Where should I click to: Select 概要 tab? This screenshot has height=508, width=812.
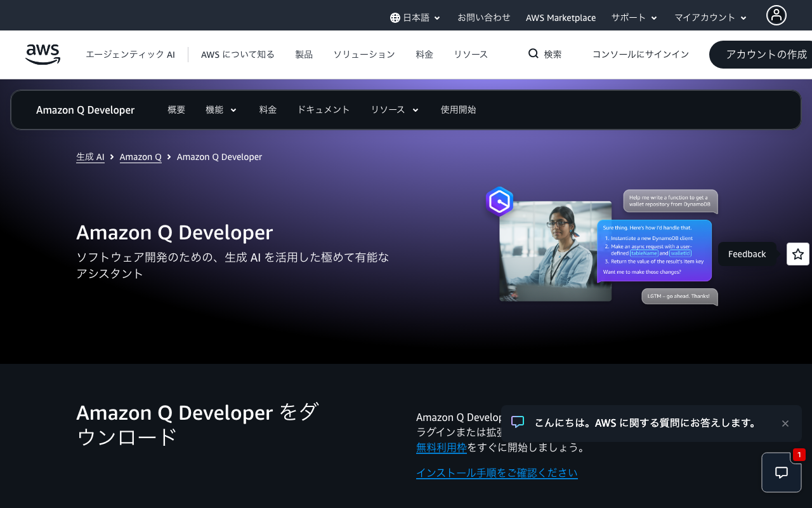(x=176, y=110)
